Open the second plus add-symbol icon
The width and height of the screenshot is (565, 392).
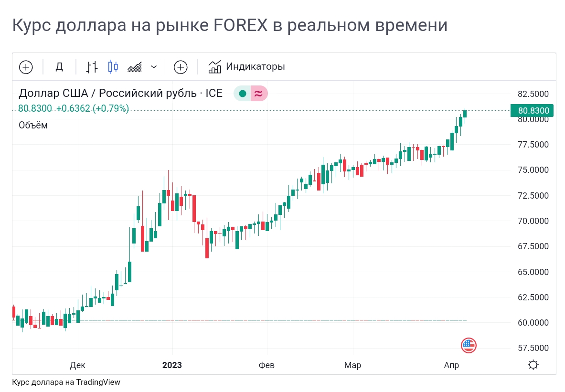tap(181, 67)
